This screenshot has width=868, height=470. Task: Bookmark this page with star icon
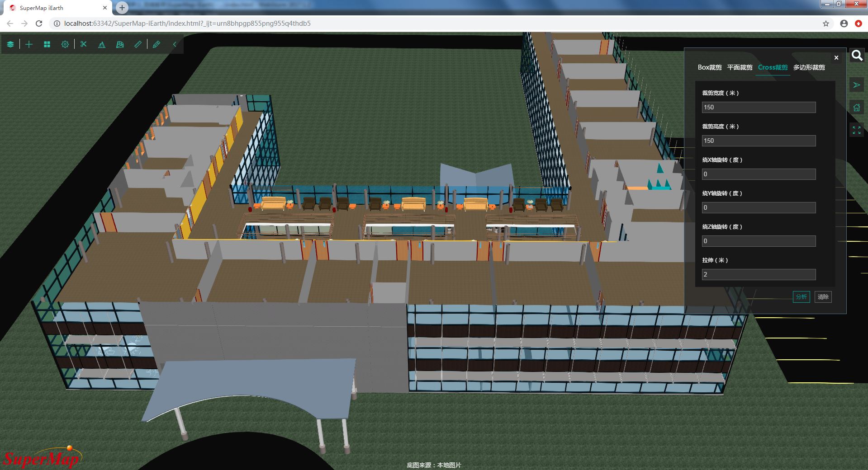pos(826,23)
